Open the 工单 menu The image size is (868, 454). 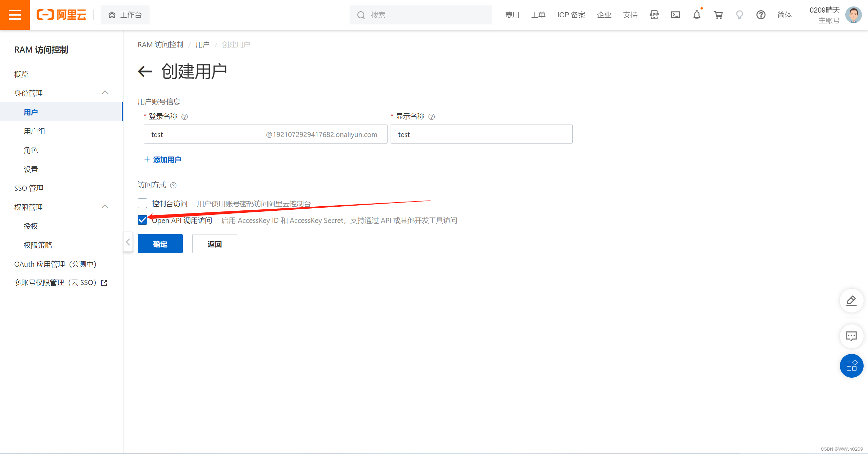(538, 15)
